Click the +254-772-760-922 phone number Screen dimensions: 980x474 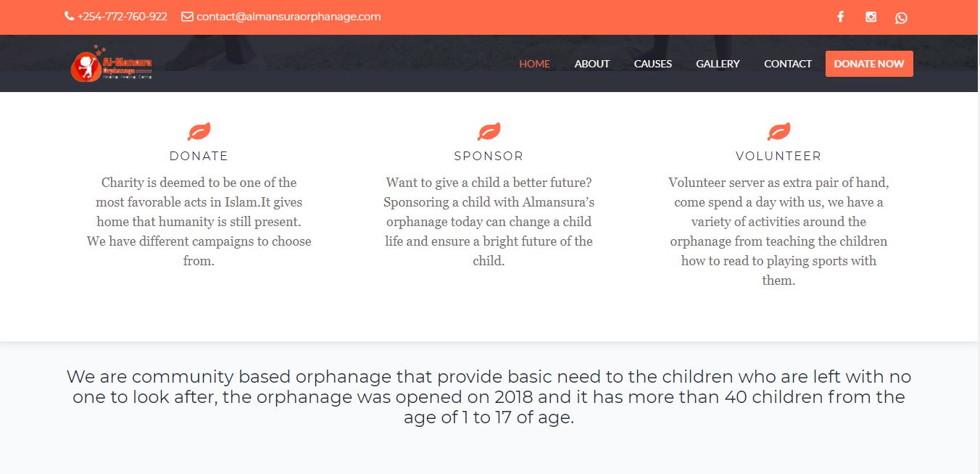coord(122,16)
